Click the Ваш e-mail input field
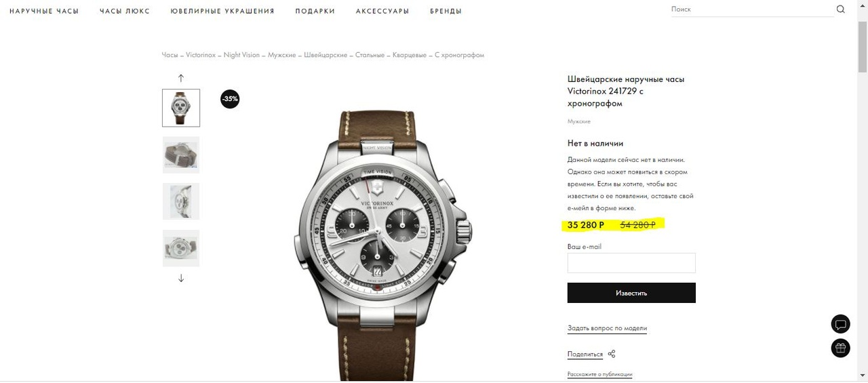 [631, 263]
